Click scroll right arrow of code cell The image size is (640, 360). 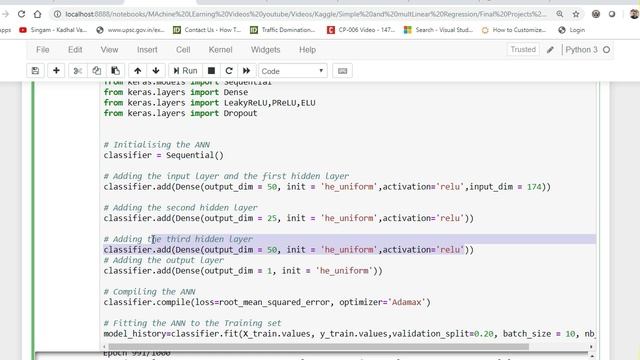591,347
